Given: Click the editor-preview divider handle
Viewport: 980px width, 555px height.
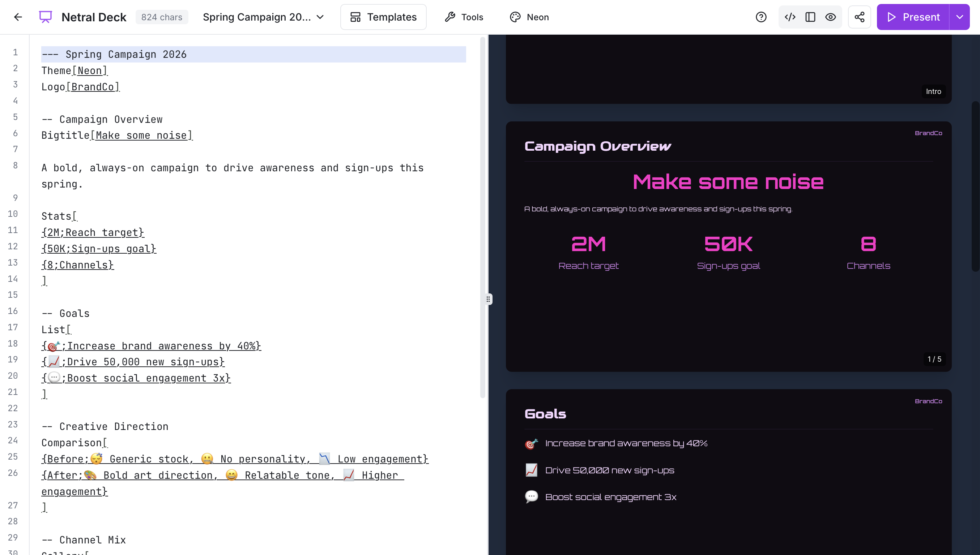Looking at the screenshot, I should [x=488, y=299].
